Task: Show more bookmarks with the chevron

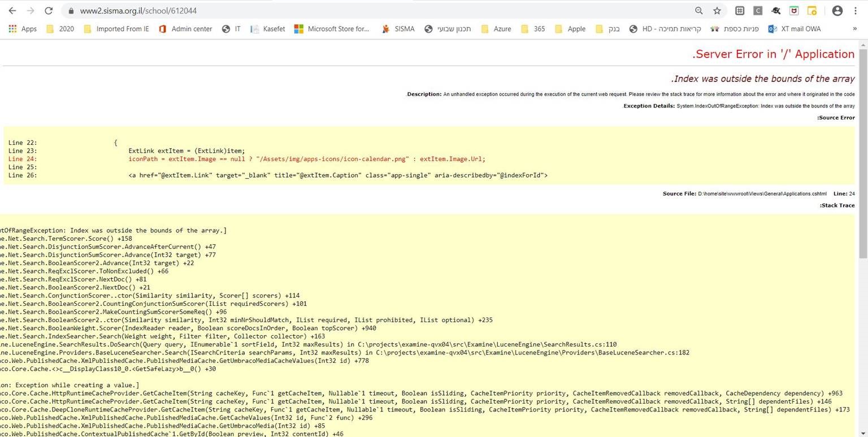Action: (854, 29)
